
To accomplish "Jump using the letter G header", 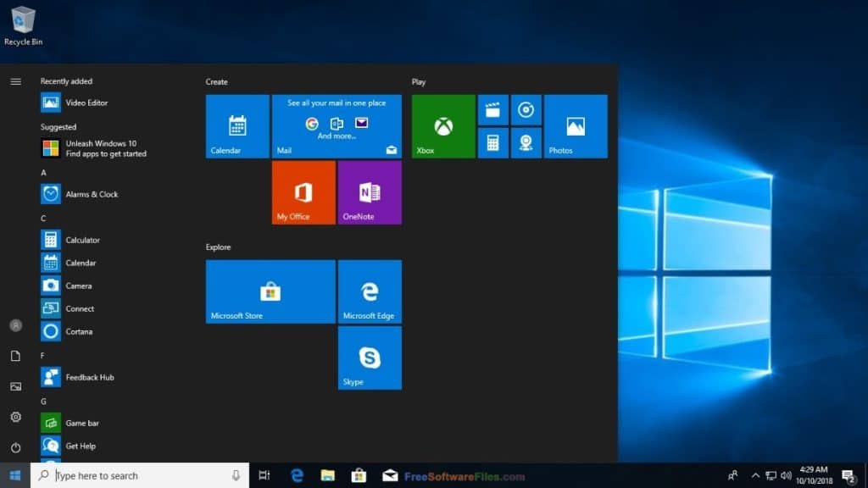I will 43,402.
